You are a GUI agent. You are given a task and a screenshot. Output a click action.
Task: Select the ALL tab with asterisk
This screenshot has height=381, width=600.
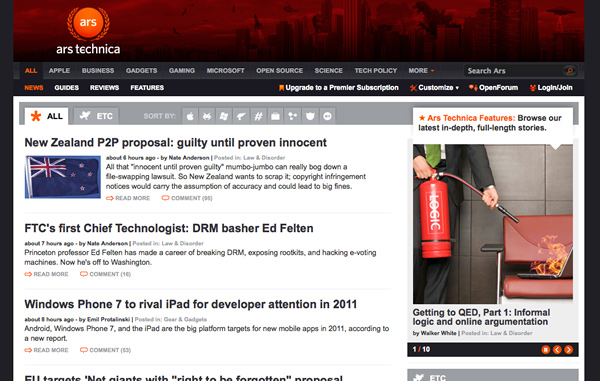(x=46, y=116)
